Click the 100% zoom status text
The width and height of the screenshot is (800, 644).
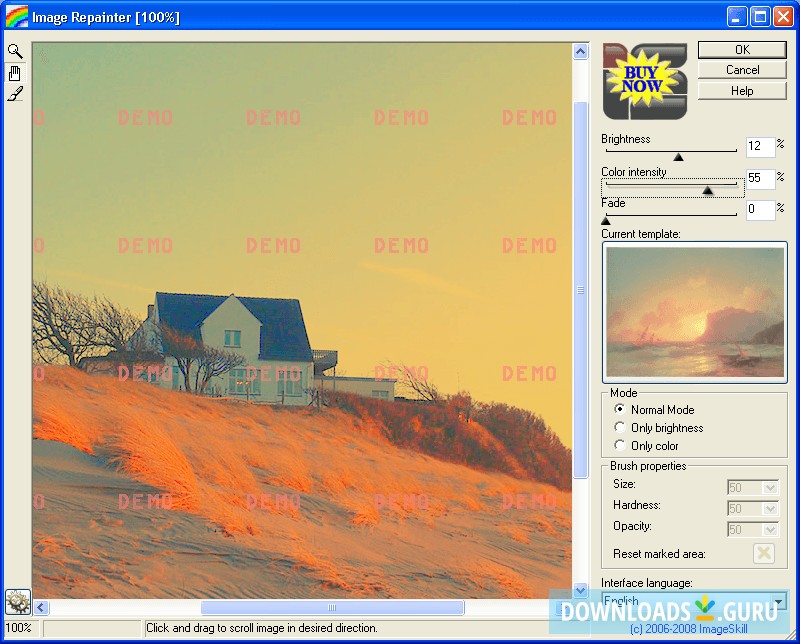(18, 628)
